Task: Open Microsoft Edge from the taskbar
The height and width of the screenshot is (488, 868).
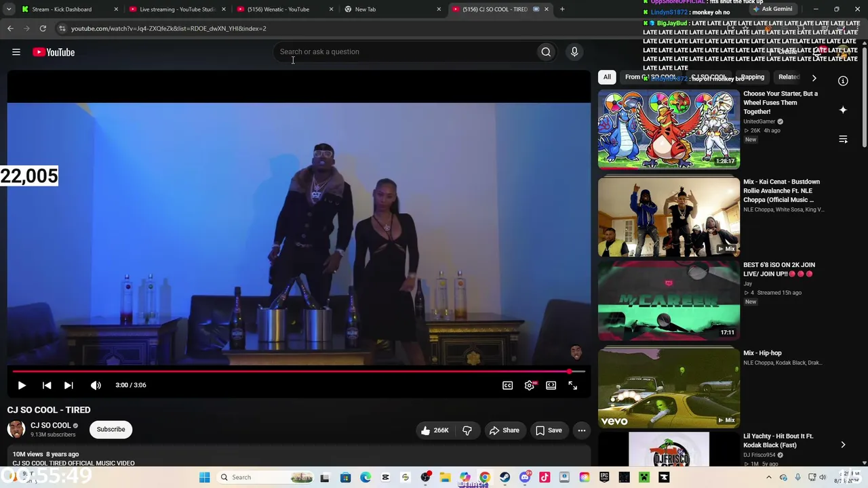Action: tap(366, 477)
